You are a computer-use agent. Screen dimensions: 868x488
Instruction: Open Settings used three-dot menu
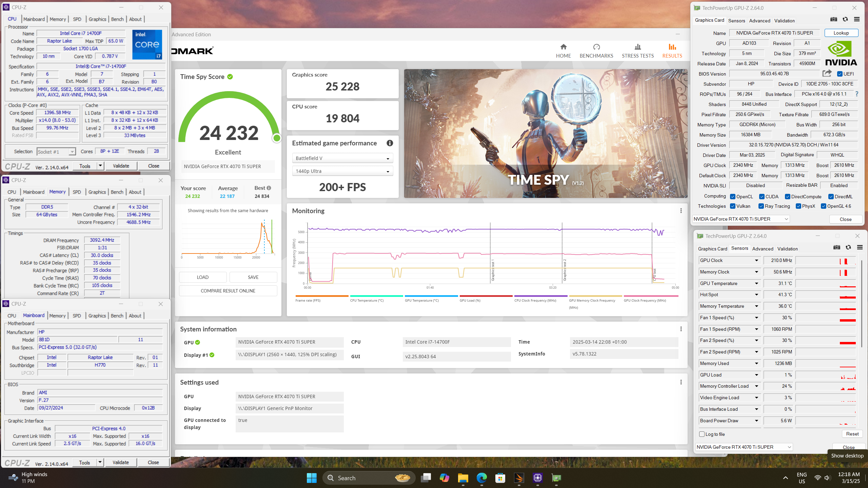coord(681,382)
